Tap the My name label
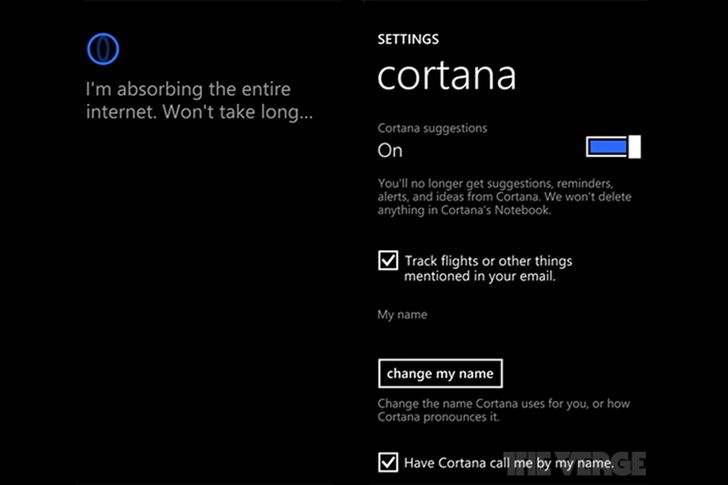The image size is (728, 485). pos(402,315)
